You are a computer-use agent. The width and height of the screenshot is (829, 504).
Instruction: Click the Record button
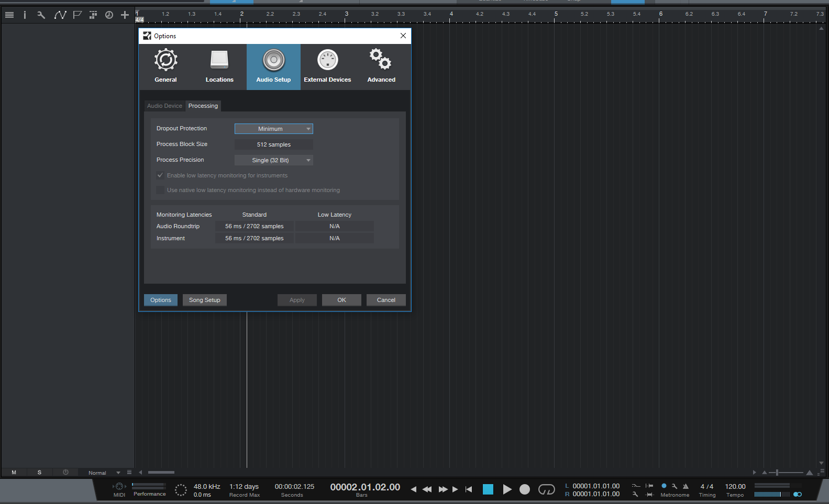coord(525,489)
